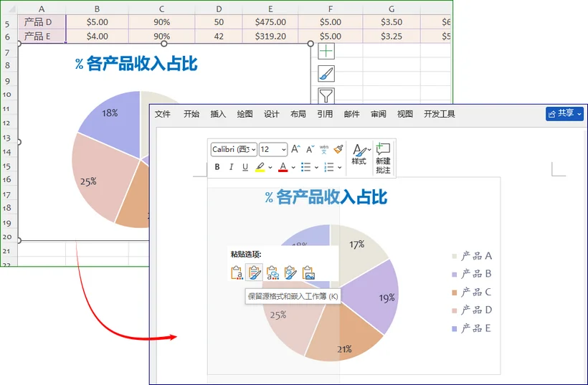Choose paste option destination theme and link data
This screenshot has height=385, width=588.
pos(272,273)
